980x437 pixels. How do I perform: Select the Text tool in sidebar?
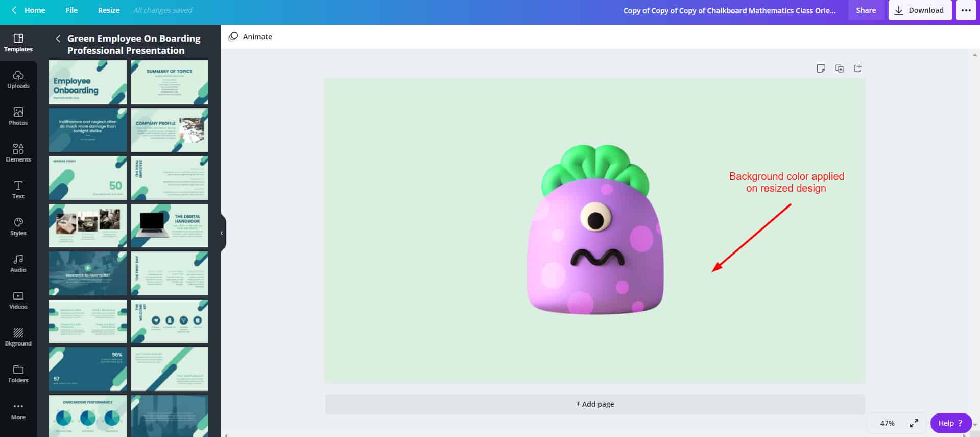18,190
